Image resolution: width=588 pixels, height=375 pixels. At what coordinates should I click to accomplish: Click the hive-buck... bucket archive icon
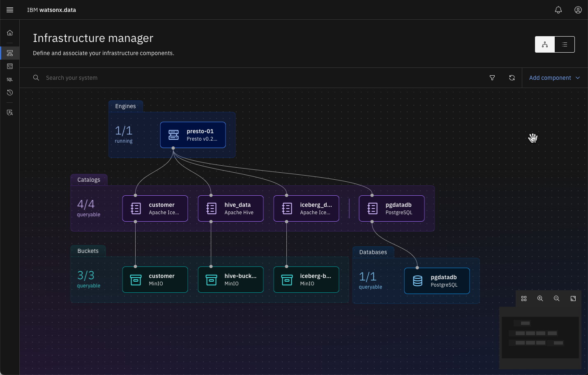[212, 280]
